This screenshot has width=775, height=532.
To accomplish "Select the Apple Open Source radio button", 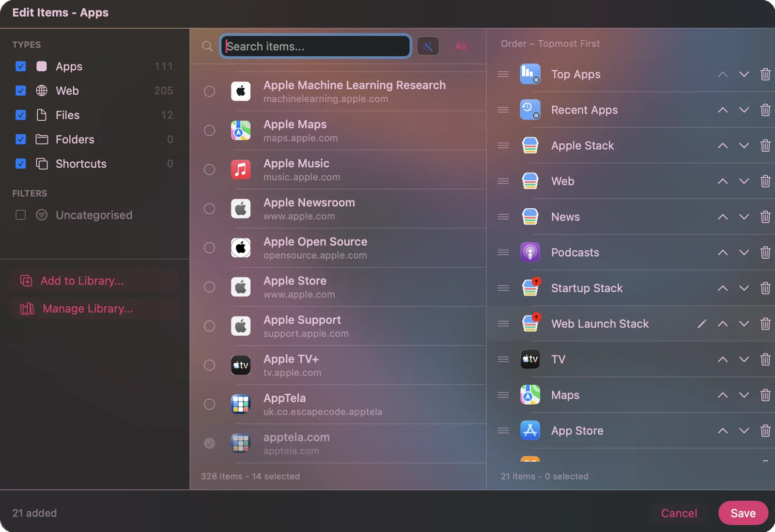I will (x=209, y=248).
